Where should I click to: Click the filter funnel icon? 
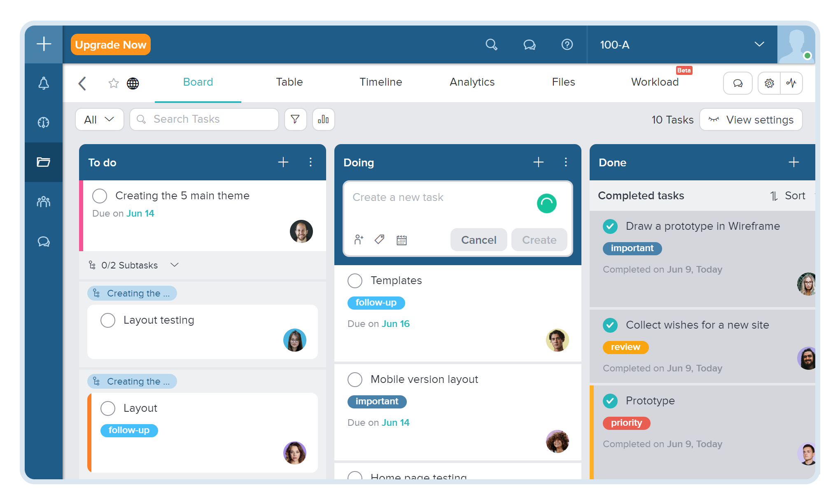click(x=295, y=119)
